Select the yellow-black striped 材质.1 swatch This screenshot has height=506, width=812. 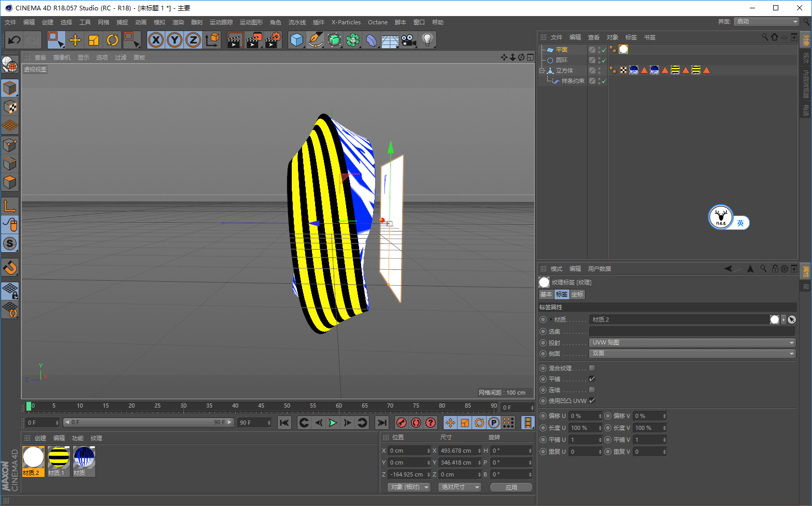59,461
